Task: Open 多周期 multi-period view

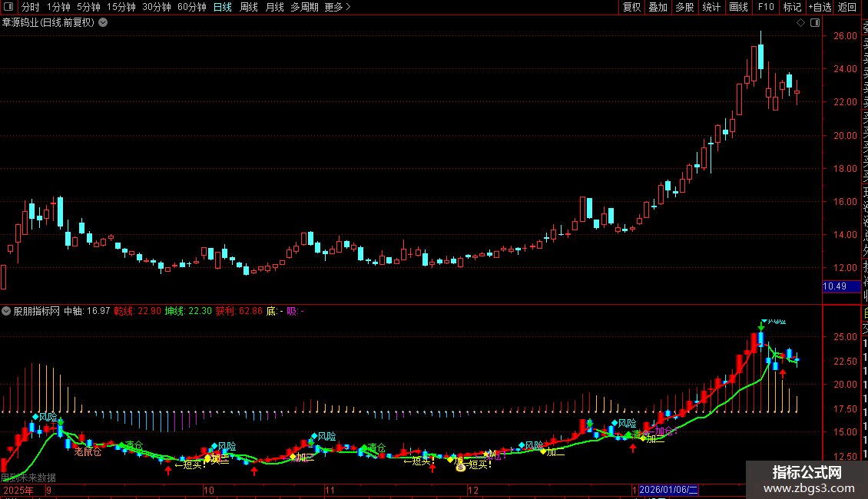Action: 304,7
